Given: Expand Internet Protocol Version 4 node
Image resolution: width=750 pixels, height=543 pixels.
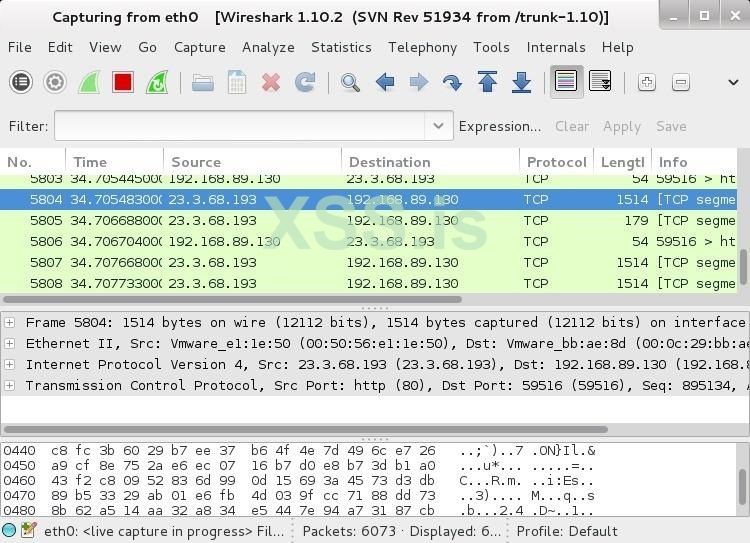Looking at the screenshot, I should pyautogui.click(x=10, y=365).
